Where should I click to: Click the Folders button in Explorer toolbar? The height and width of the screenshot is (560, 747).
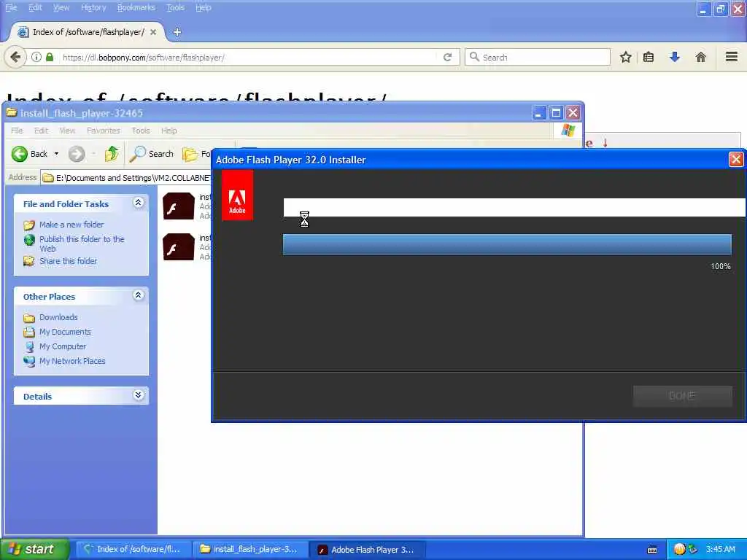tap(196, 154)
